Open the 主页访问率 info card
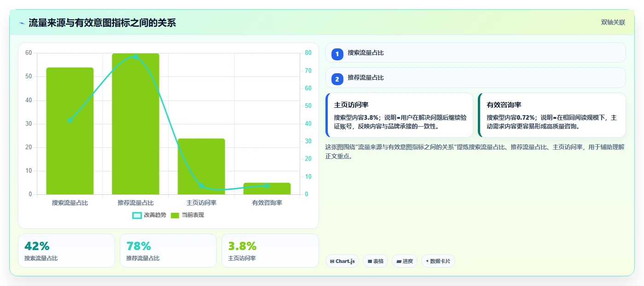644x286 pixels. point(399,115)
